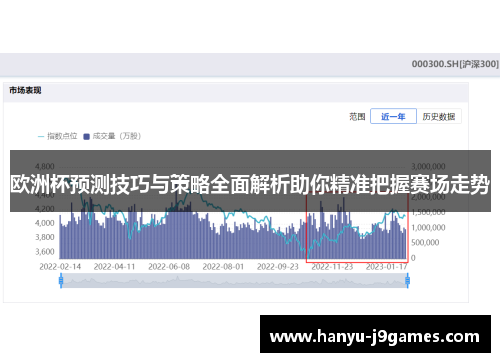The image size is (500, 362).
Task: Click the 2022-09-23 axis date
Action: [278, 267]
